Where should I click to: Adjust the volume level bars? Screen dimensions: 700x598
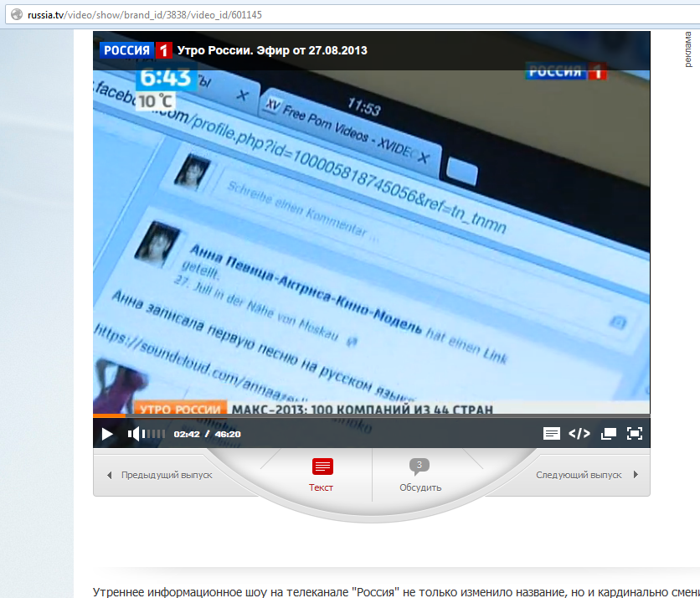point(153,434)
